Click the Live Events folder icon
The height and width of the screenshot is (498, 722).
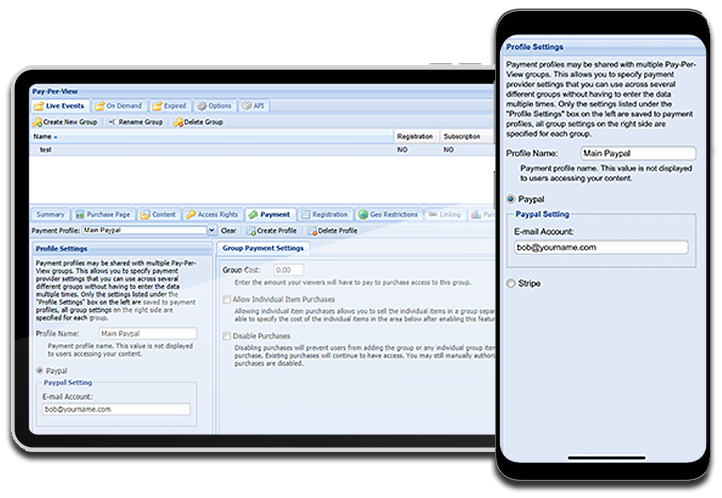[x=39, y=106]
